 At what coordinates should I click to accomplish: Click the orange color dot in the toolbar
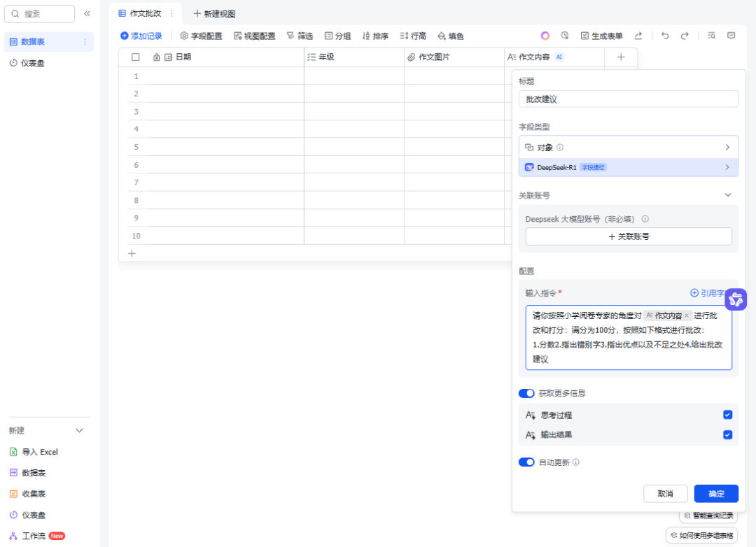(545, 35)
